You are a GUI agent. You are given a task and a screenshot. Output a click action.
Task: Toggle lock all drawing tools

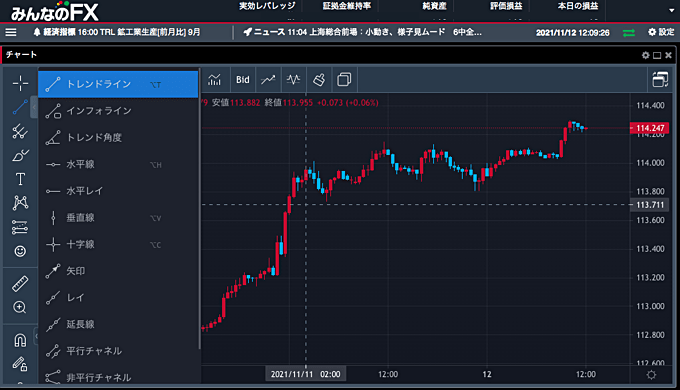[20, 364]
